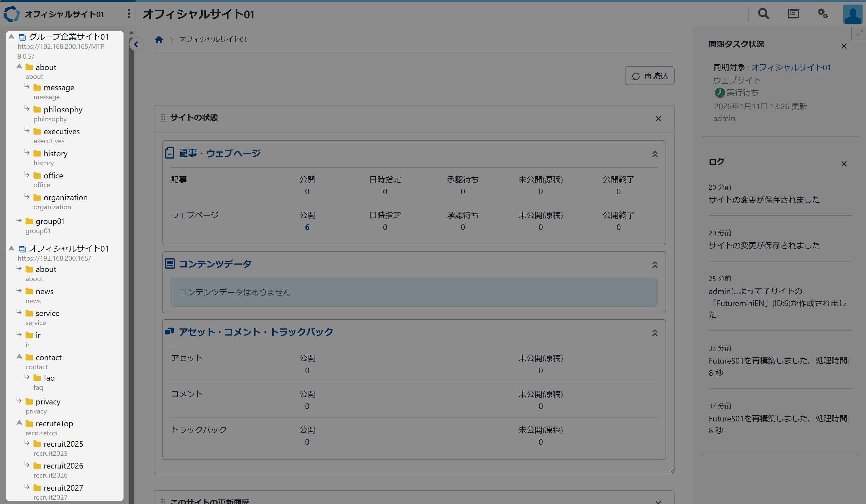This screenshot has width=866, height=504.
Task: Click the activity feed panel icon in header
Action: pos(793,14)
